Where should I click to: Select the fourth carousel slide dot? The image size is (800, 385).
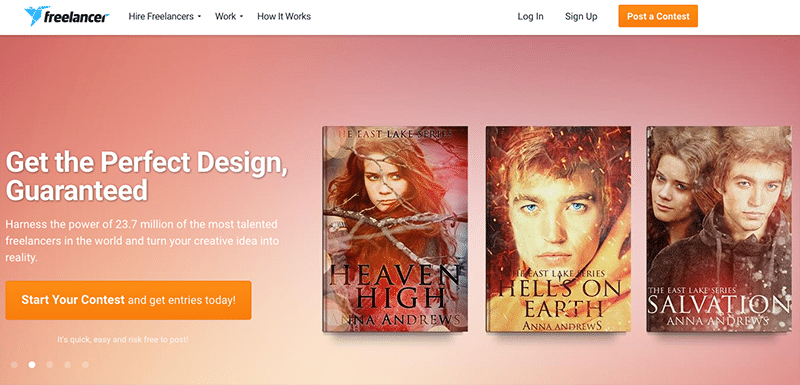coord(68,365)
